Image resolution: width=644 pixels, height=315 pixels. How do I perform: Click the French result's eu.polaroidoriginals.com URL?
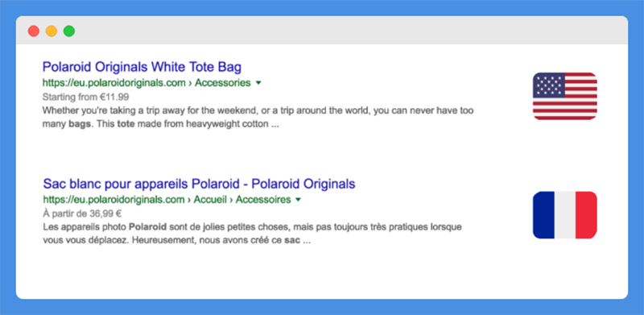coord(114,200)
